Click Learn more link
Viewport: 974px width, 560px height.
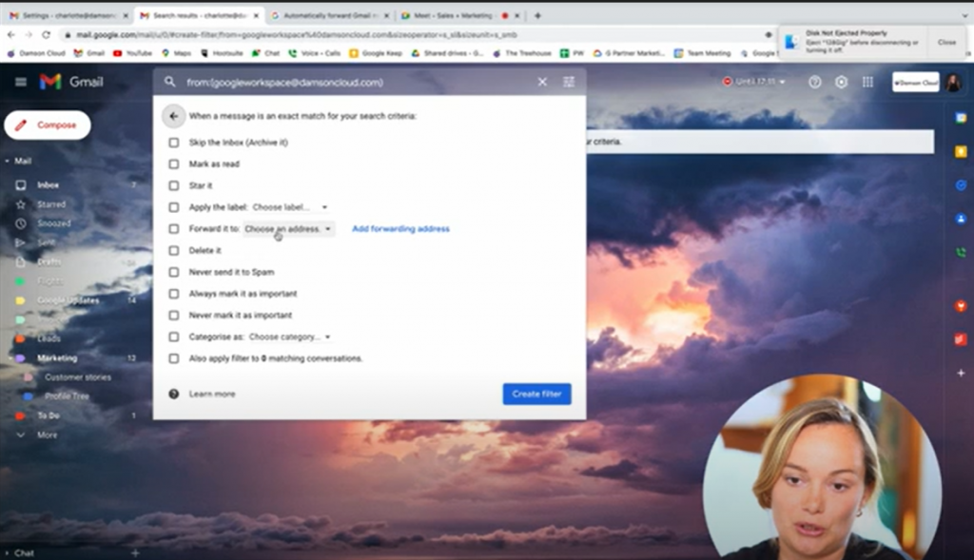pyautogui.click(x=212, y=394)
